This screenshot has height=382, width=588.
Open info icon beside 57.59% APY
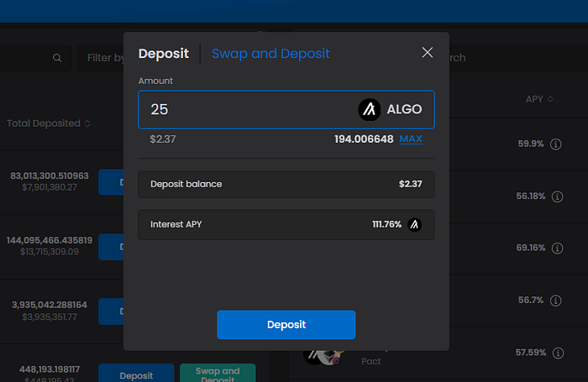pos(558,353)
